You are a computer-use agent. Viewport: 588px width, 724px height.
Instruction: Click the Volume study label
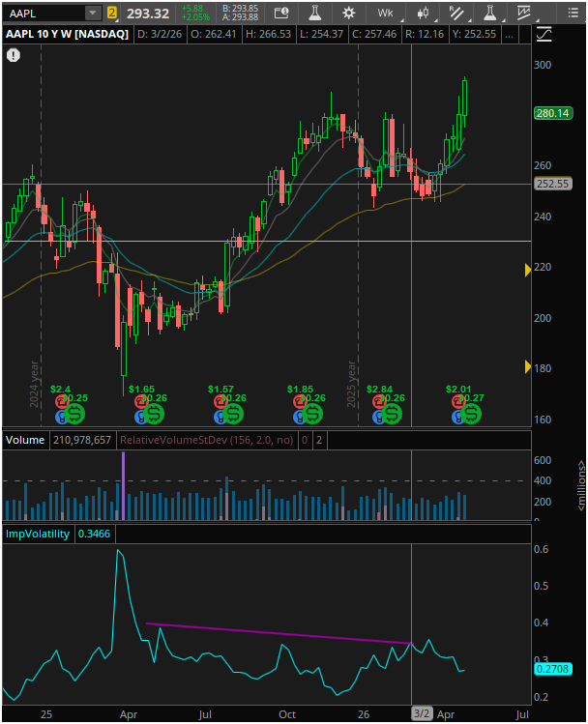point(25,440)
